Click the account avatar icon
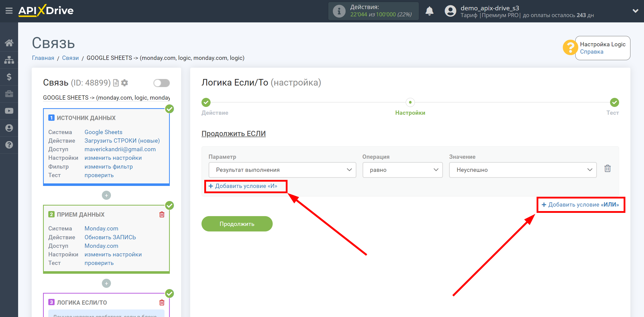Viewport: 644px width, 317px height. 450,11
